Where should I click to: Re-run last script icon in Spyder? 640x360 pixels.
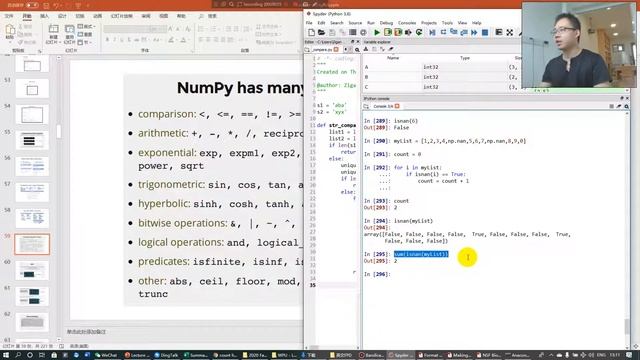(x=419, y=32)
